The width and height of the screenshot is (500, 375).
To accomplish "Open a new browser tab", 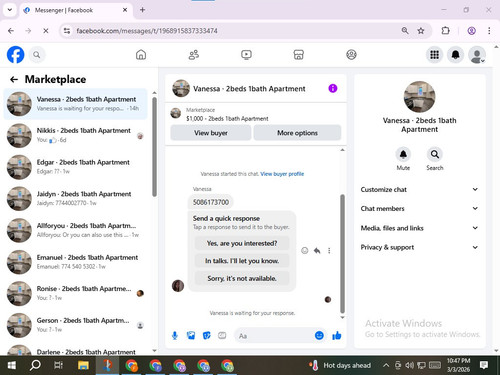I will coord(142,10).
